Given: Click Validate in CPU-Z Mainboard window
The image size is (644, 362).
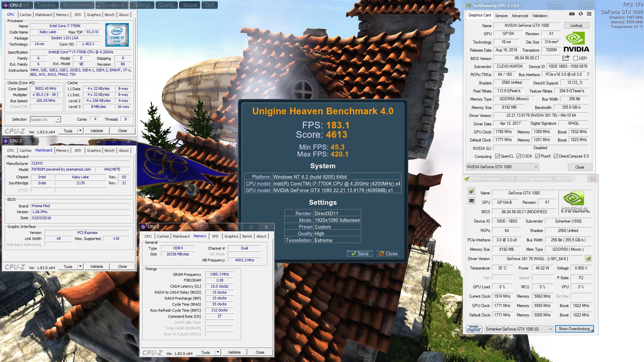Looking at the screenshot, I should tap(97, 266).
